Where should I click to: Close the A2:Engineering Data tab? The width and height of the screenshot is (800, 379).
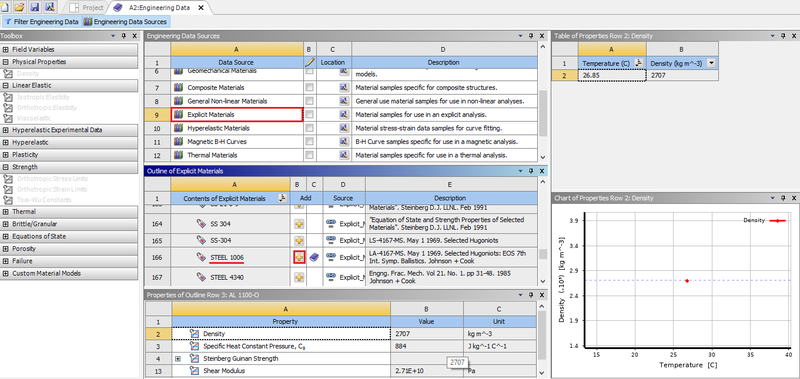(x=201, y=8)
